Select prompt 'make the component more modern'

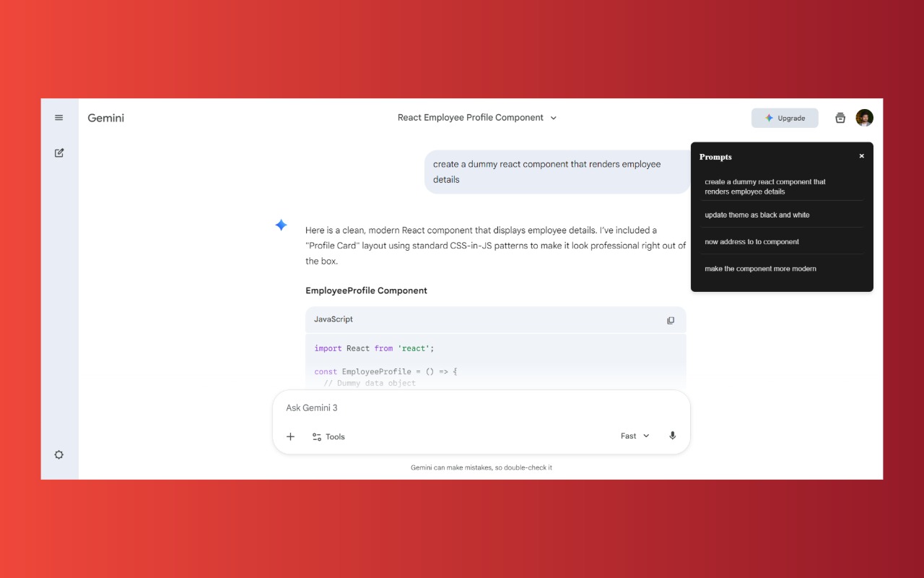click(782, 268)
